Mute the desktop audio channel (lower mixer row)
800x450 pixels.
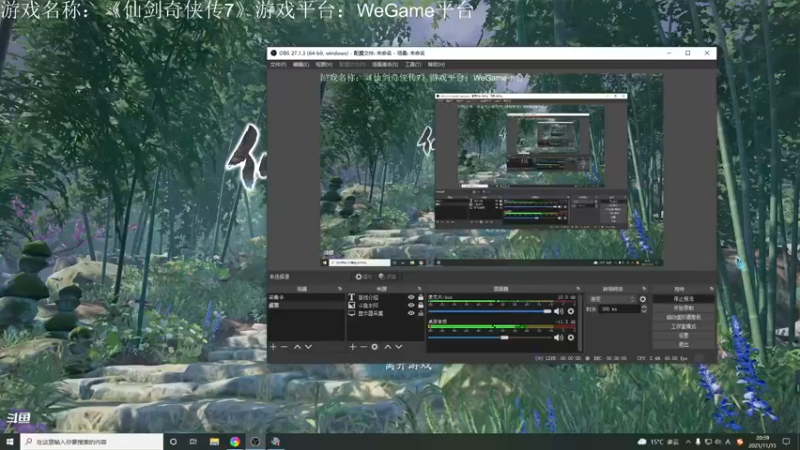click(559, 337)
